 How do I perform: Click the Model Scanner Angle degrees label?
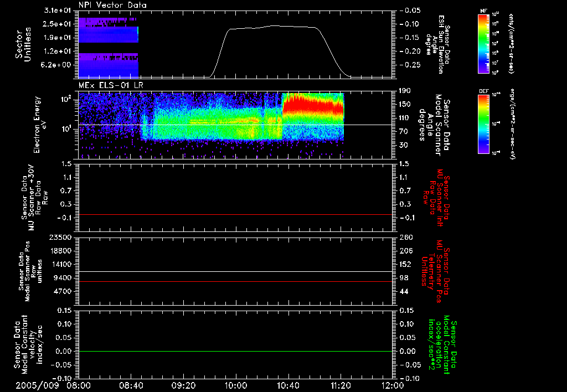point(435,125)
